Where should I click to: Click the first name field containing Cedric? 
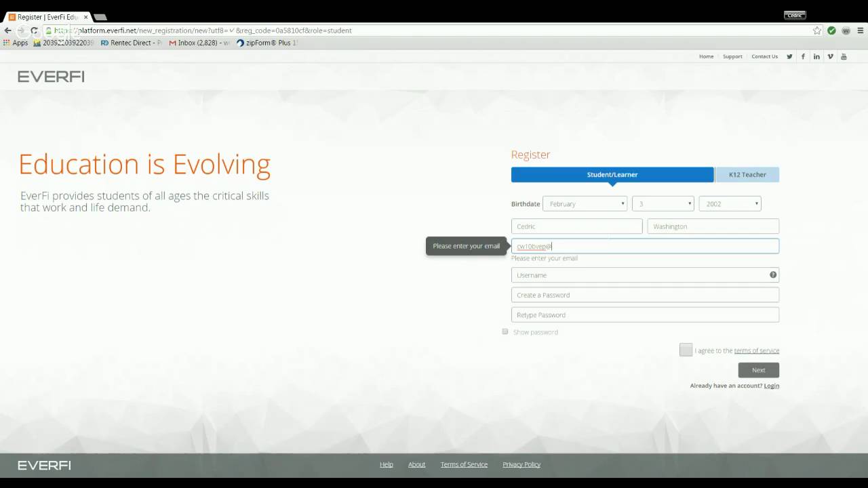point(576,226)
